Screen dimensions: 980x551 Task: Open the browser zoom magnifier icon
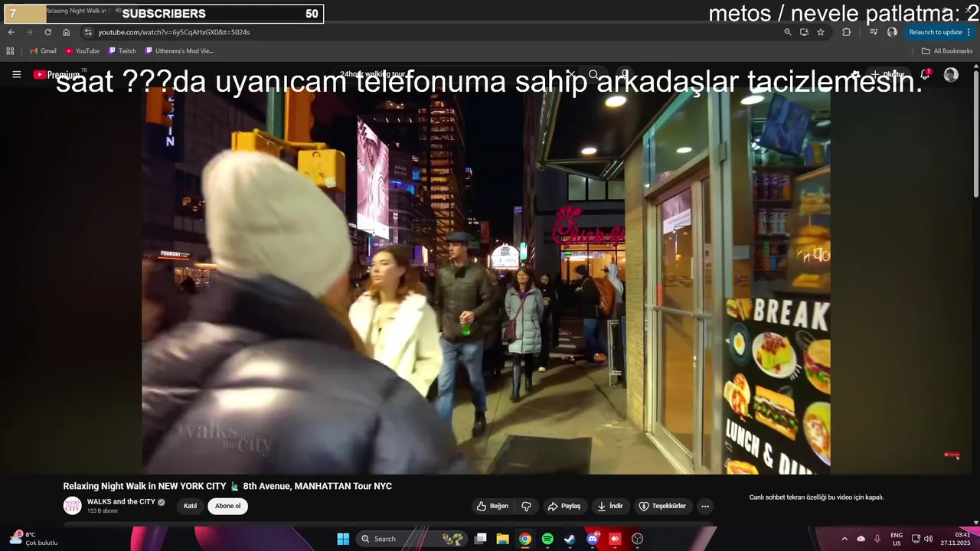point(788,32)
